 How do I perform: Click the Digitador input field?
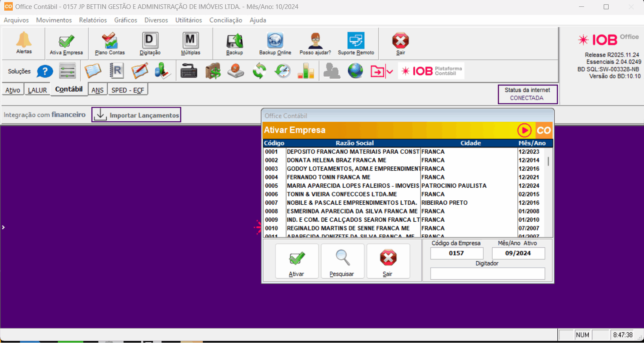[x=487, y=274]
